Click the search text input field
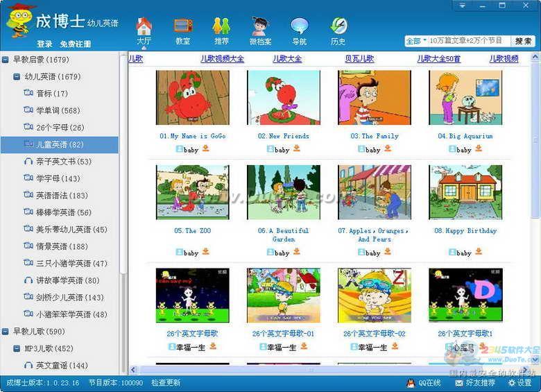The image size is (541, 392). [469, 41]
